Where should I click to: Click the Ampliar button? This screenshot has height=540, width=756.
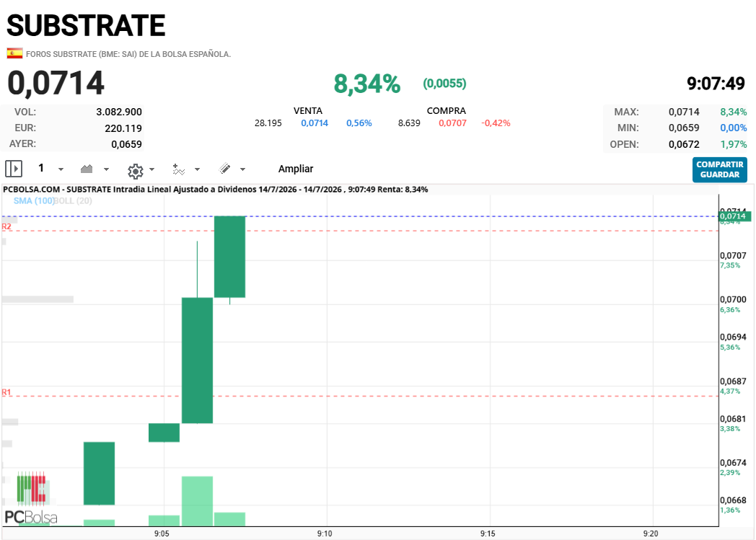tap(296, 169)
